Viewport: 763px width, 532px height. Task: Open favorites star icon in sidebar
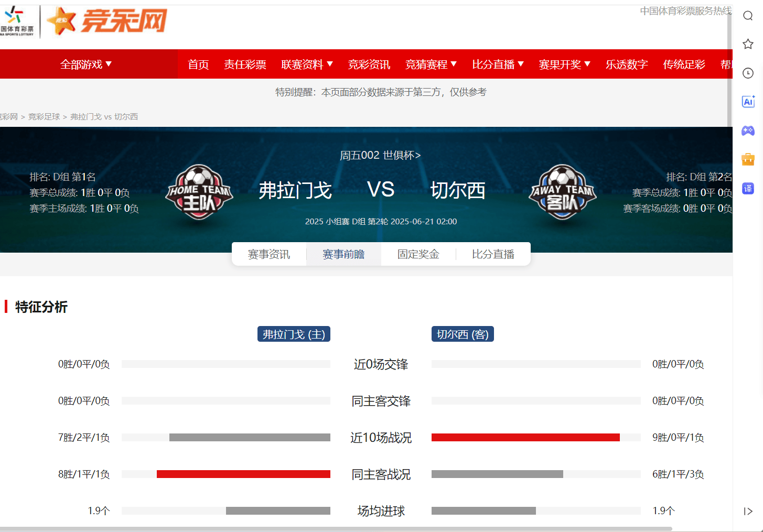(x=748, y=44)
